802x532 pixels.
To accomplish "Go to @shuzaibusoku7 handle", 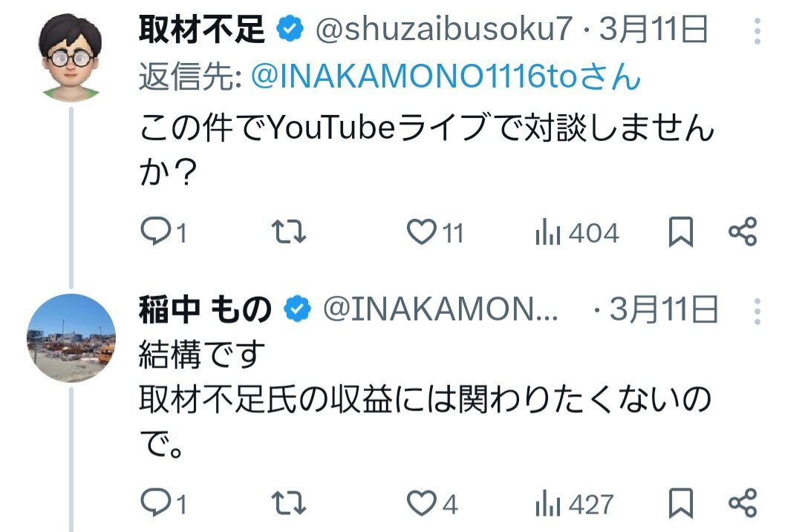I will 444,30.
